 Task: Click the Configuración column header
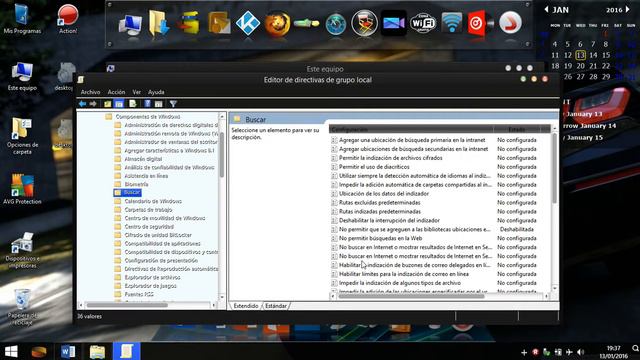click(x=411, y=129)
